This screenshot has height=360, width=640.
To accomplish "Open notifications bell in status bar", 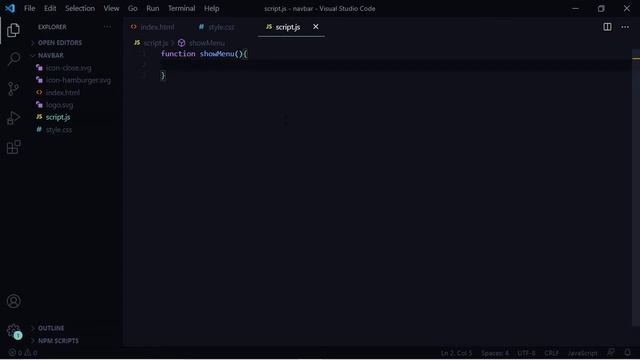I will [x=627, y=353].
